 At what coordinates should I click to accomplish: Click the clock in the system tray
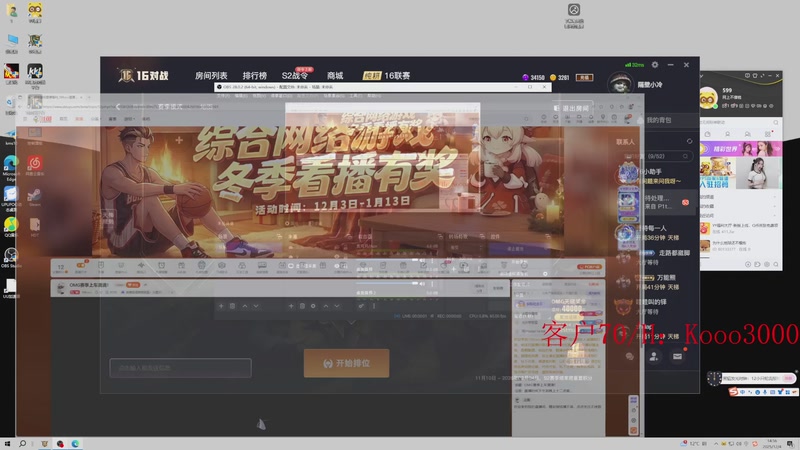[x=772, y=444]
